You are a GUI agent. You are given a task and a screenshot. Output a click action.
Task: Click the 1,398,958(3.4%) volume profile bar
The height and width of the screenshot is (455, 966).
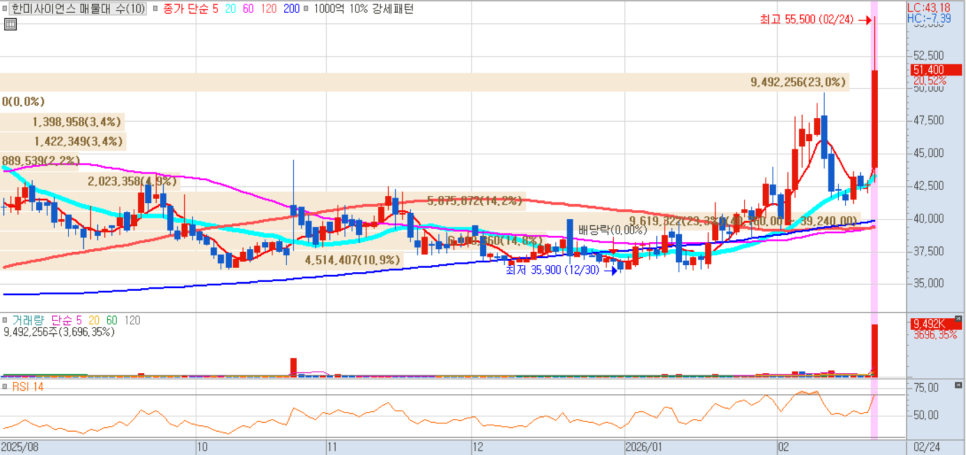click(x=62, y=123)
